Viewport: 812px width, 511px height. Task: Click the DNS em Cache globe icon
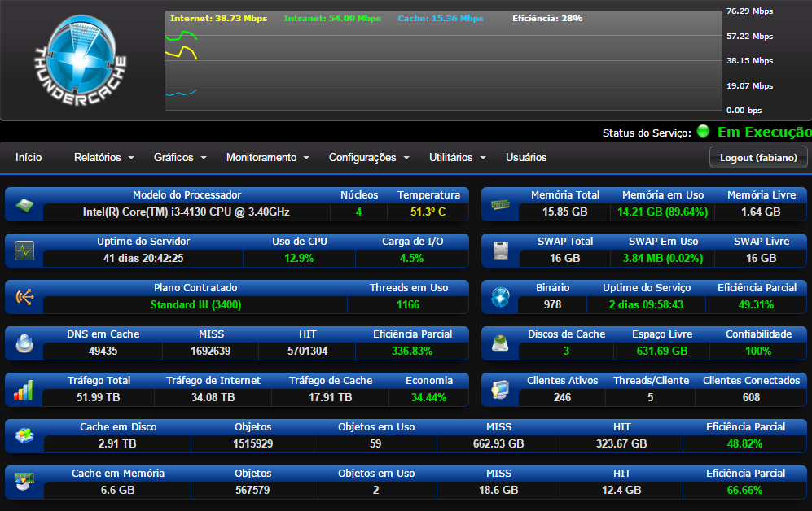[x=24, y=343]
